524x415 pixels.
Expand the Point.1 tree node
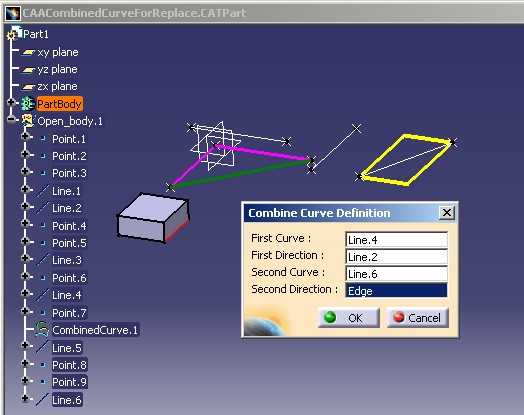25,136
